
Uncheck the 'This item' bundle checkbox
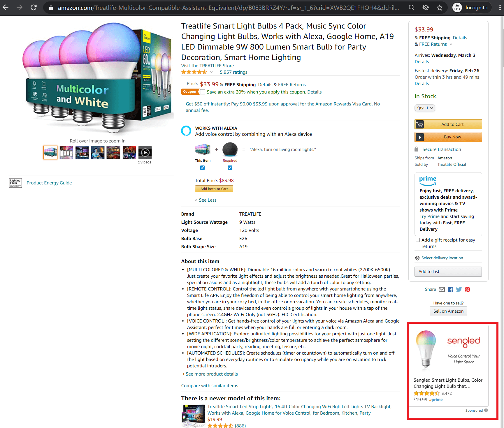[202, 168]
